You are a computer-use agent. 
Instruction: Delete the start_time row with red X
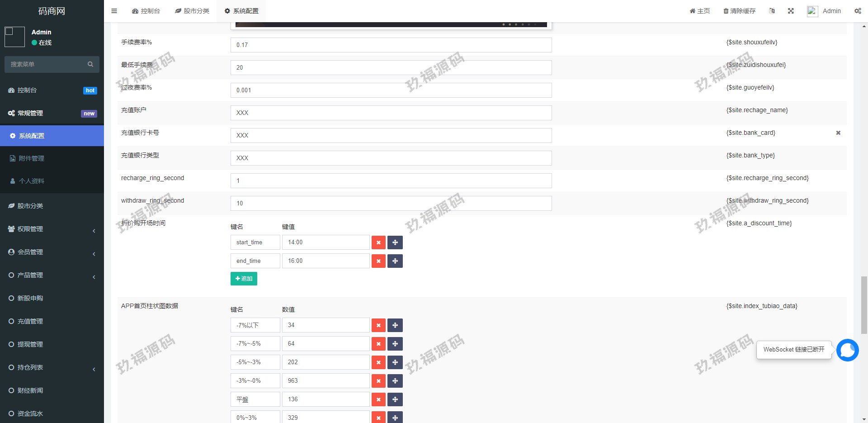pyautogui.click(x=378, y=242)
